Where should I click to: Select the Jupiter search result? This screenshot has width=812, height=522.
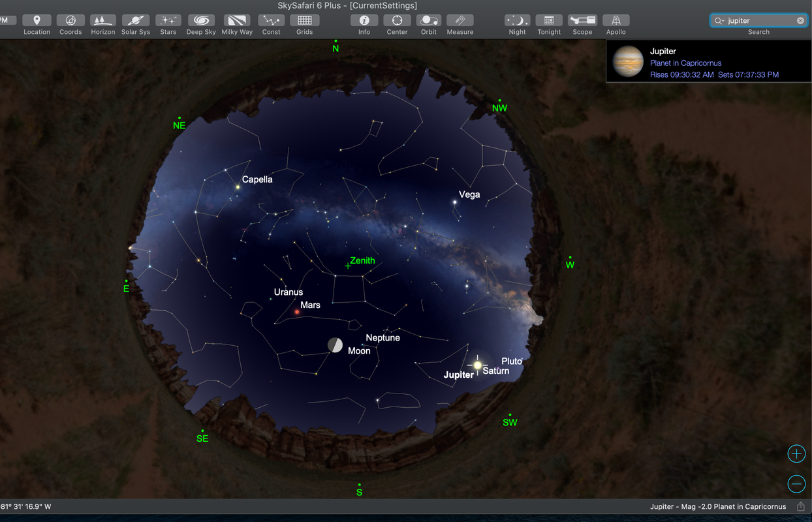[x=709, y=61]
